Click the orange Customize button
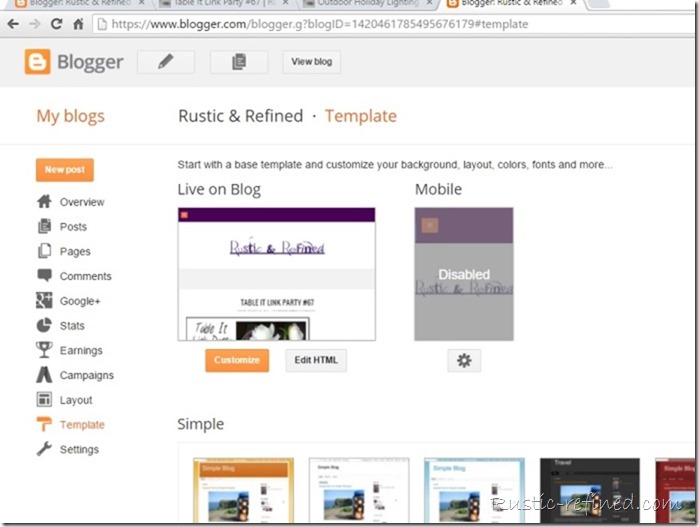 click(237, 360)
